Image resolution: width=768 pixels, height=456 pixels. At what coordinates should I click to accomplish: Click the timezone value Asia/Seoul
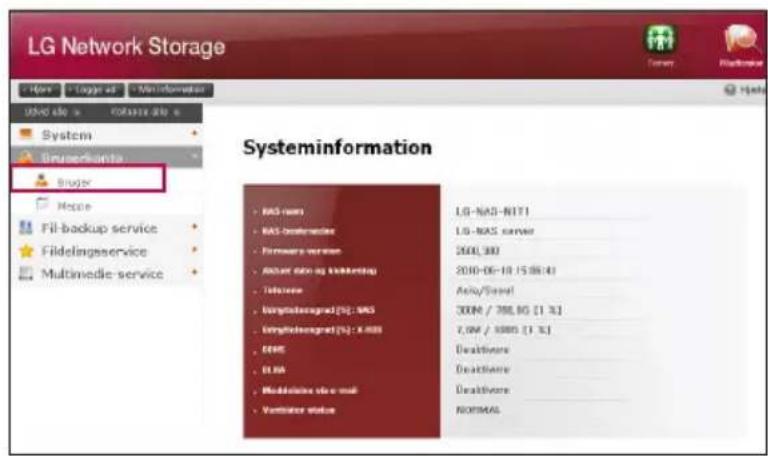coord(485,290)
